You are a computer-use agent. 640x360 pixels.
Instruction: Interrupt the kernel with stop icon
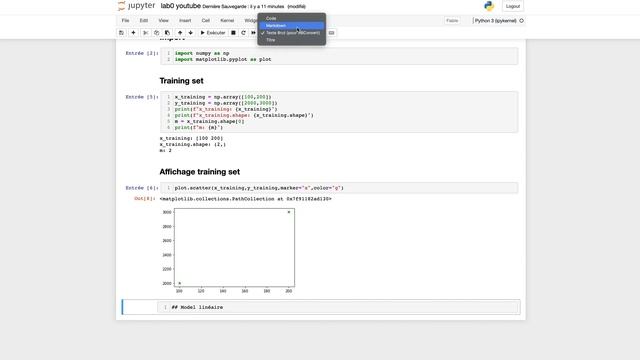point(233,33)
